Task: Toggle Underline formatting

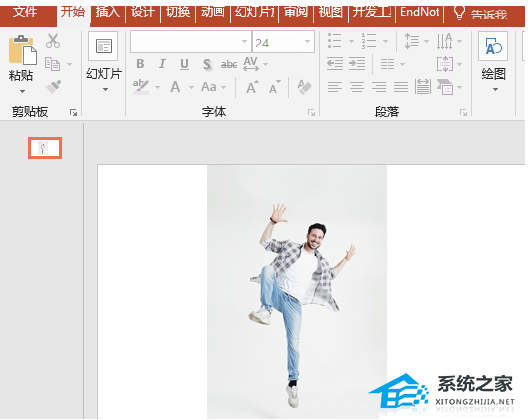Action: (x=184, y=64)
